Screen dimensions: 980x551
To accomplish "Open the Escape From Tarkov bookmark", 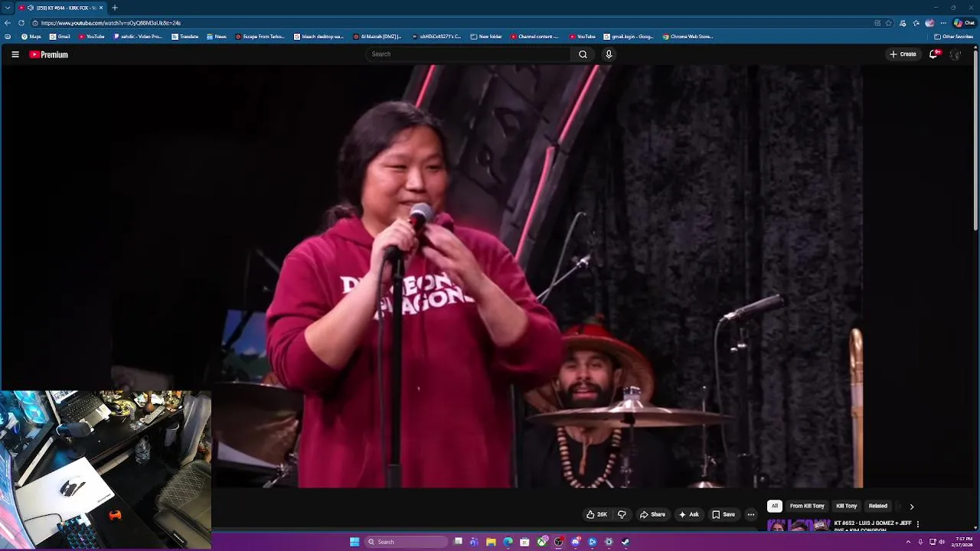I will [x=260, y=37].
